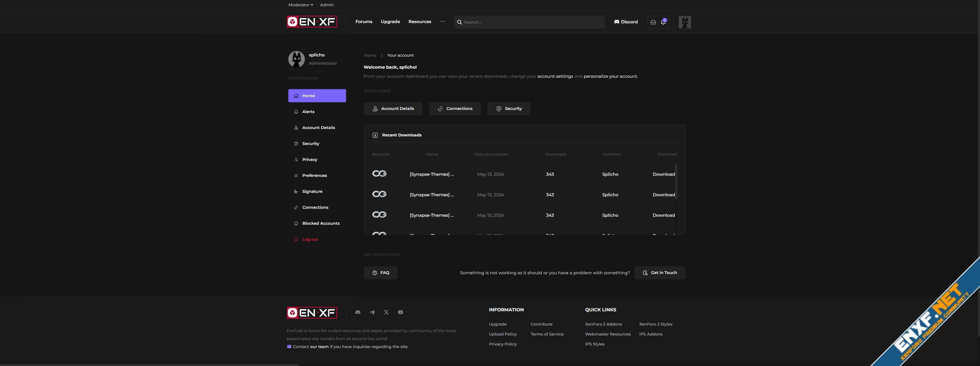Click Download link in first row
The image size is (980, 366).
pyautogui.click(x=663, y=174)
